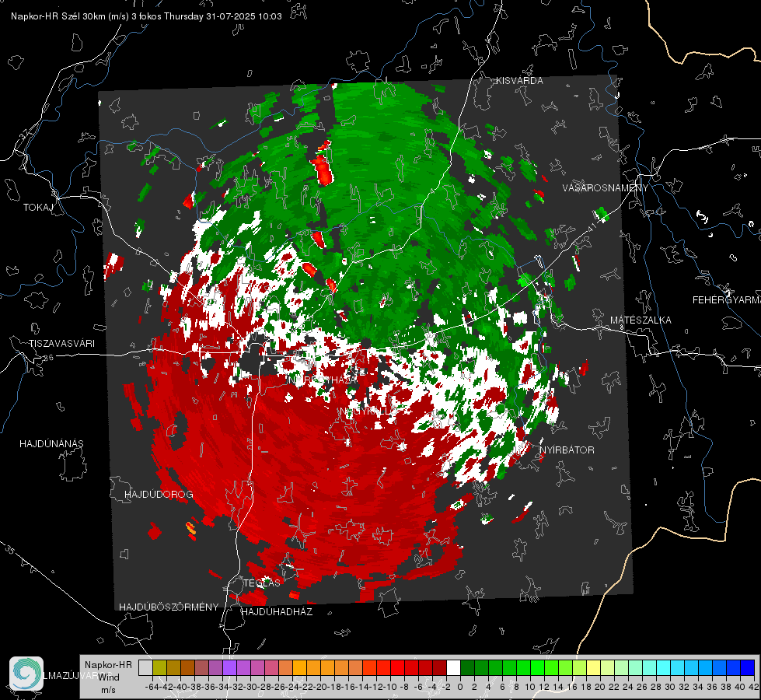Click the '-24' value on the legend scale

292,687
